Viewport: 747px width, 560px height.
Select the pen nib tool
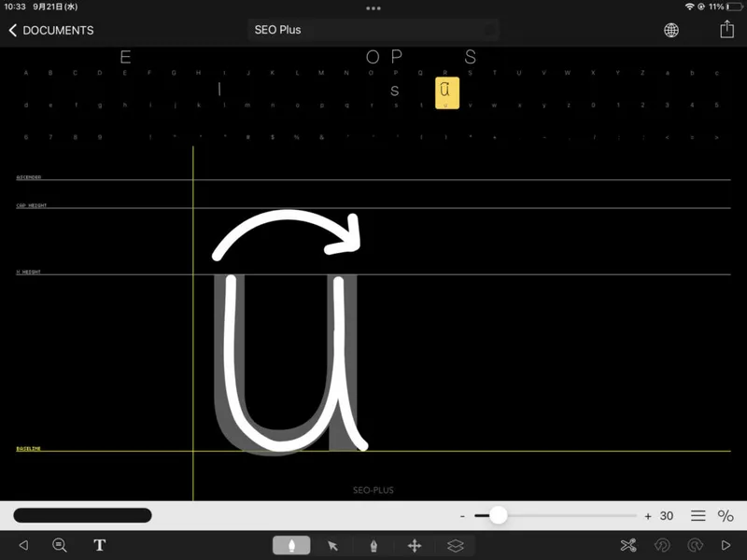pos(374,545)
